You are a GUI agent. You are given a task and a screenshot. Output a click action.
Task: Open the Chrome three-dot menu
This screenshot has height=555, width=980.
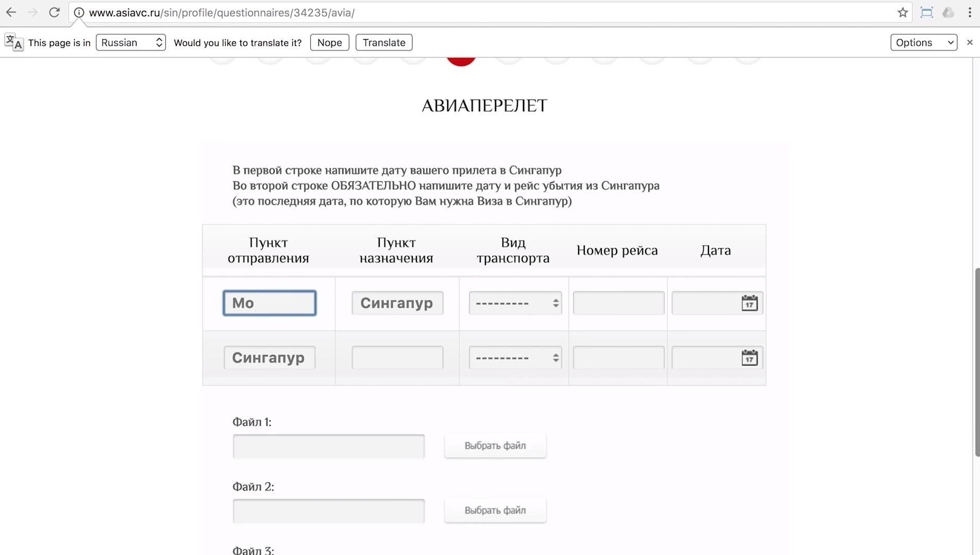click(x=969, y=12)
